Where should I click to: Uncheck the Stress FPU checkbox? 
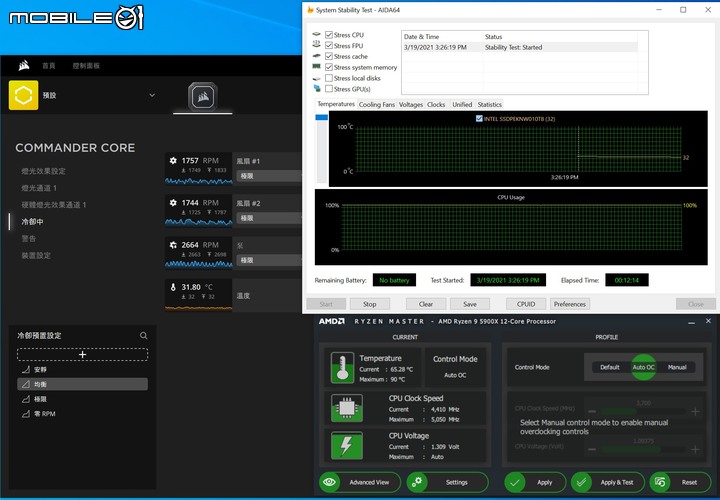pos(329,45)
